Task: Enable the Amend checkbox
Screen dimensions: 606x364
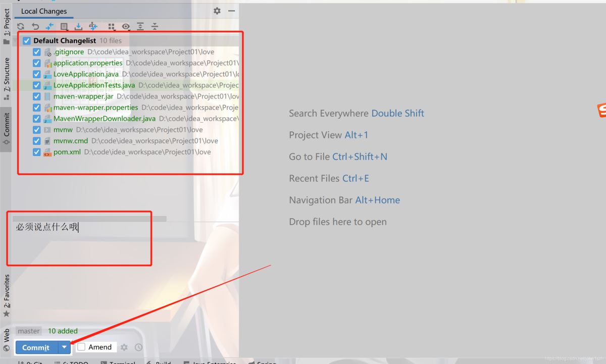Action: tap(81, 347)
